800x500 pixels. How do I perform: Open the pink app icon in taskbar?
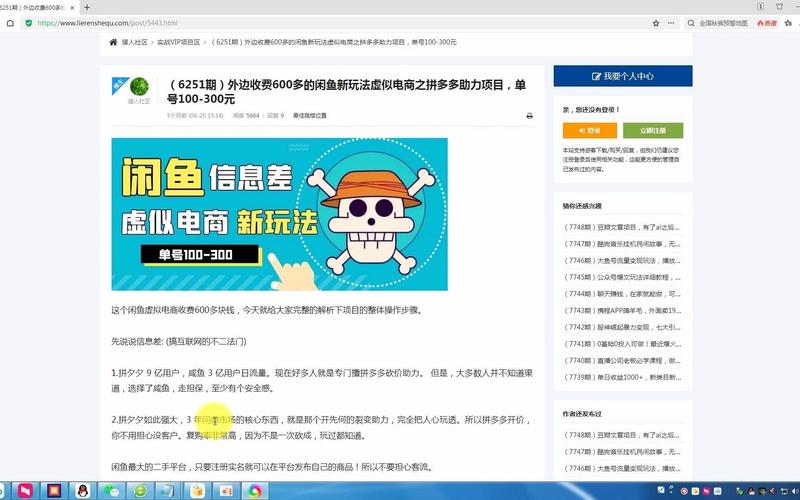tap(25, 491)
